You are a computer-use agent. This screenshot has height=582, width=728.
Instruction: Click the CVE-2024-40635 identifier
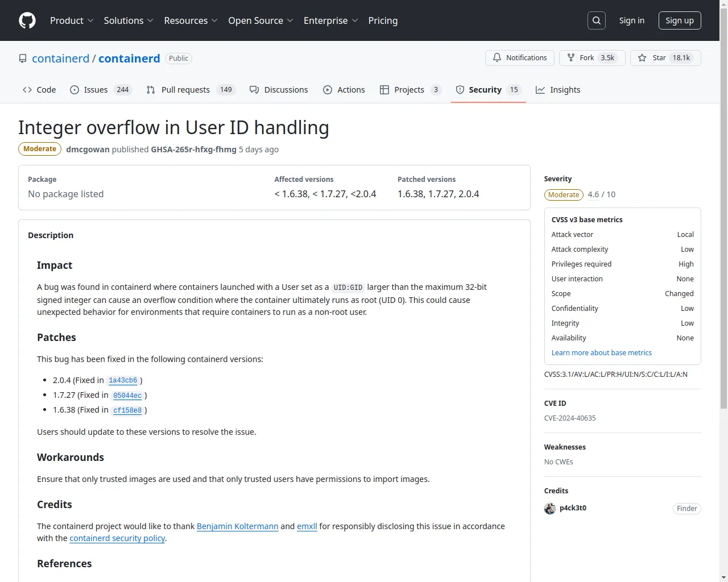570,418
